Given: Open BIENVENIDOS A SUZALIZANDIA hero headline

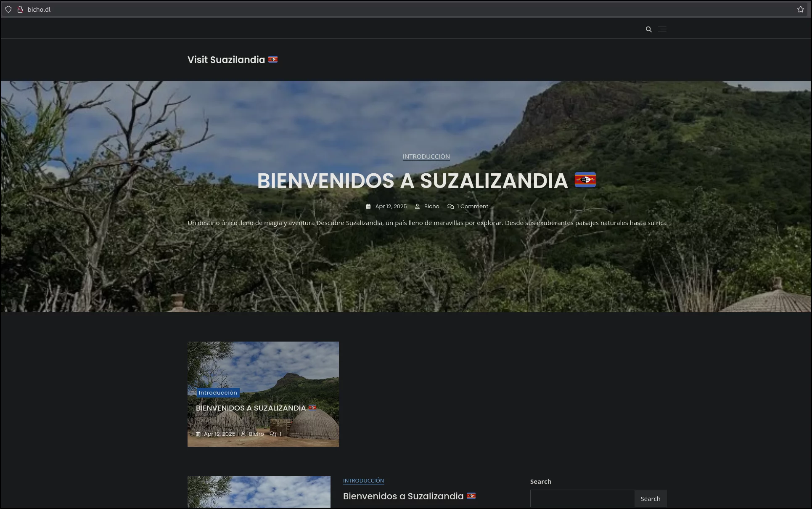Looking at the screenshot, I should click(x=426, y=181).
